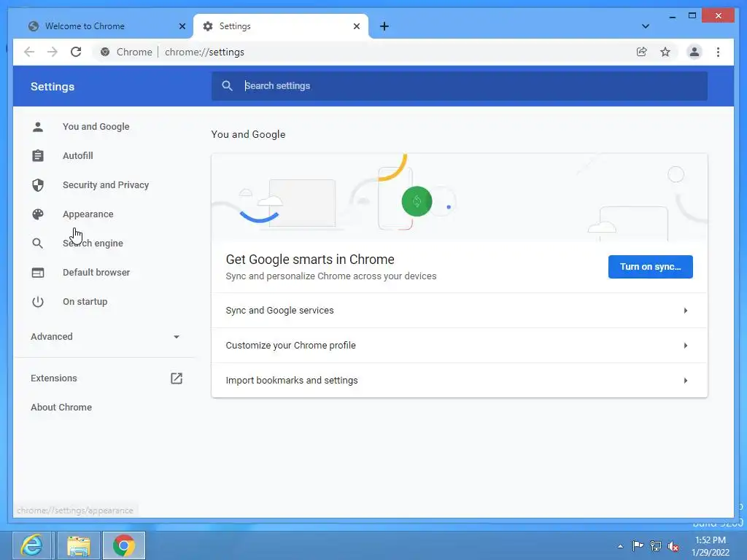Open Sync and Google services row

click(460, 311)
